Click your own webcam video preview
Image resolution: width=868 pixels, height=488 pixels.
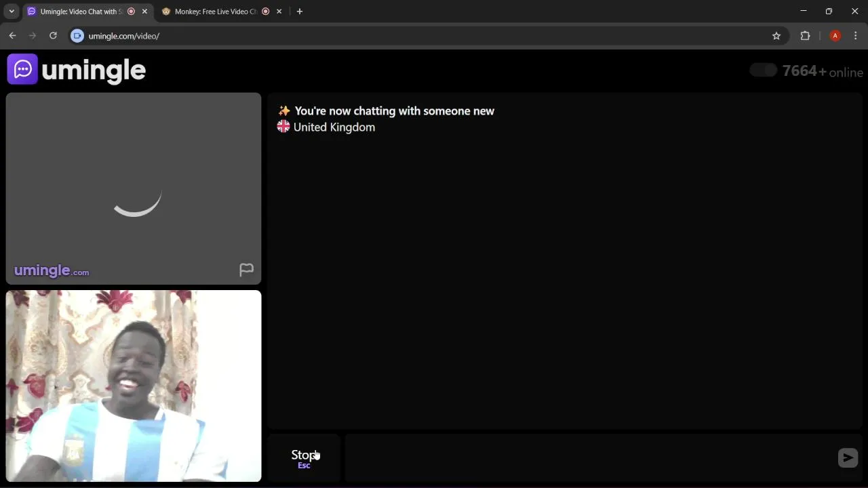pyautogui.click(x=134, y=386)
